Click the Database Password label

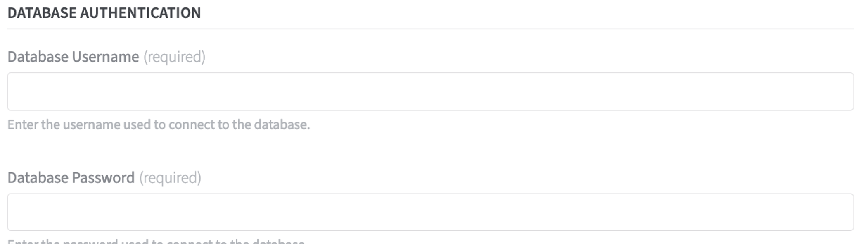click(x=71, y=177)
